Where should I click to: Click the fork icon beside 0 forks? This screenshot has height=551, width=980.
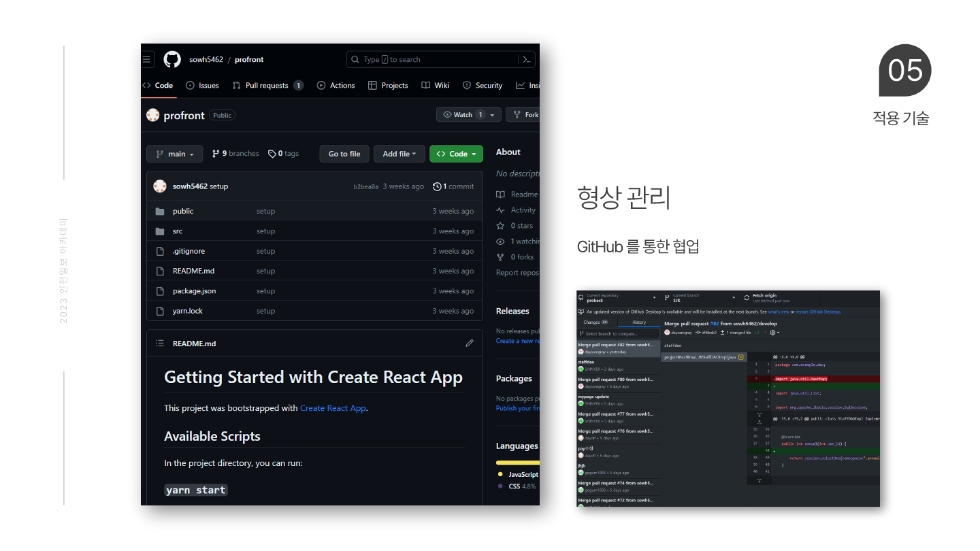(x=501, y=257)
